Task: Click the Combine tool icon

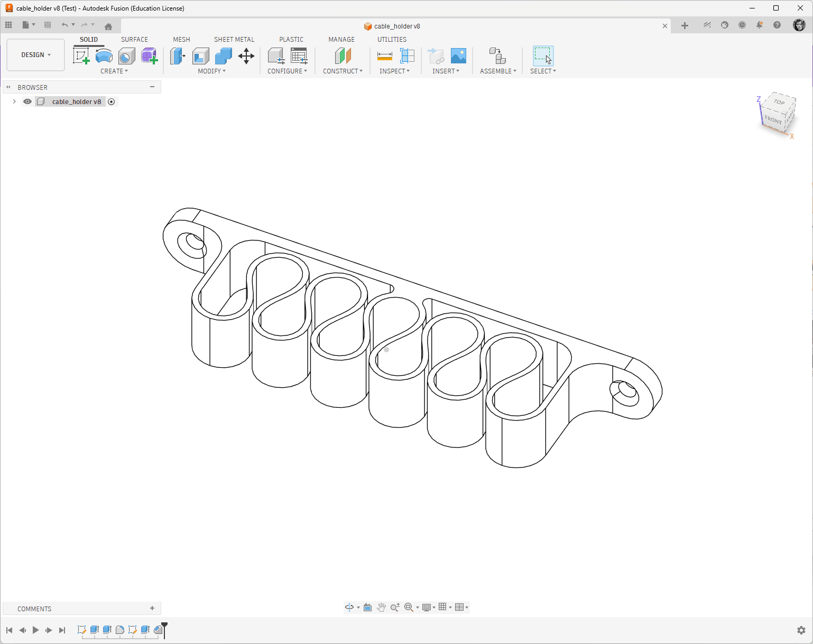Action: (224, 55)
